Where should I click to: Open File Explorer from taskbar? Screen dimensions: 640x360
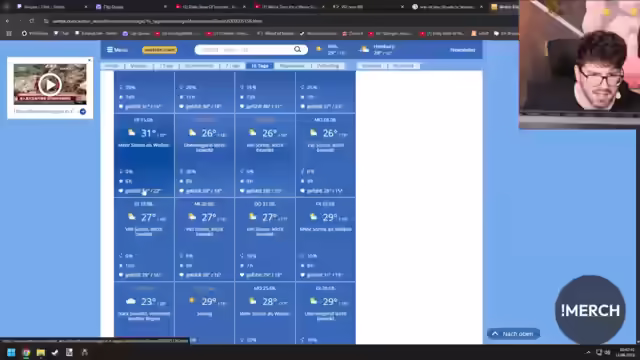pos(41,352)
